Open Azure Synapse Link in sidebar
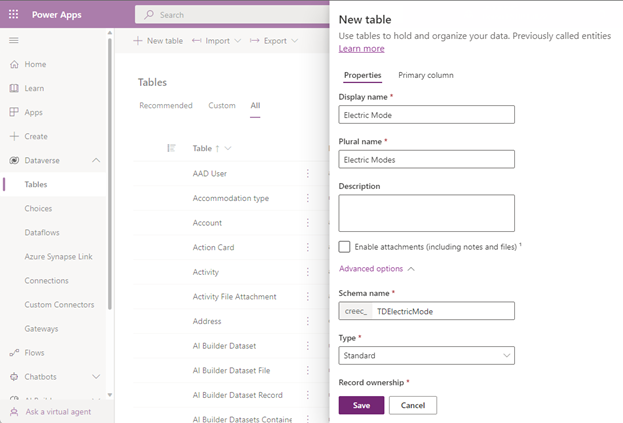 [x=58, y=257]
